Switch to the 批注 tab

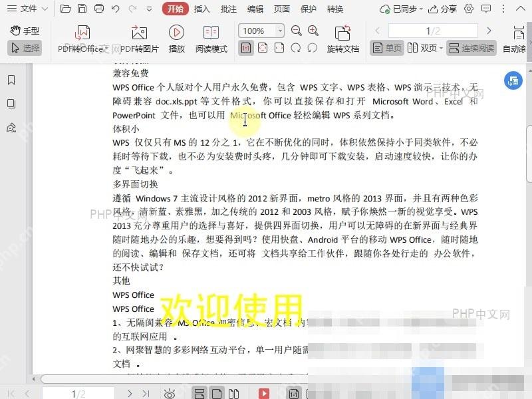(x=229, y=9)
